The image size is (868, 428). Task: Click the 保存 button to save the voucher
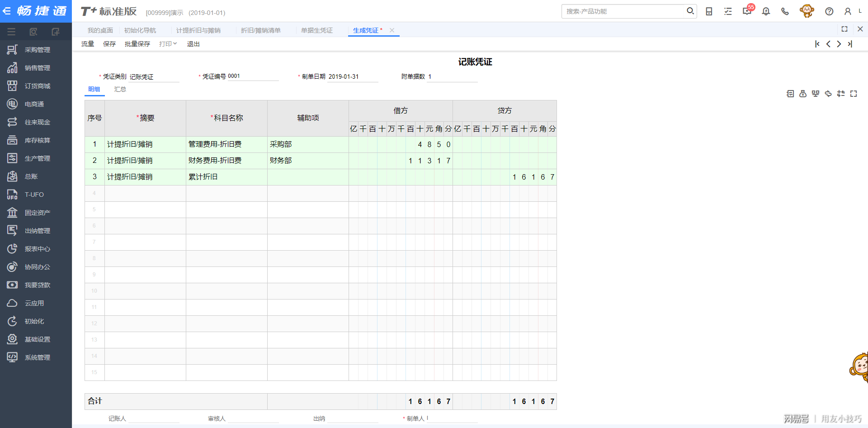point(109,43)
